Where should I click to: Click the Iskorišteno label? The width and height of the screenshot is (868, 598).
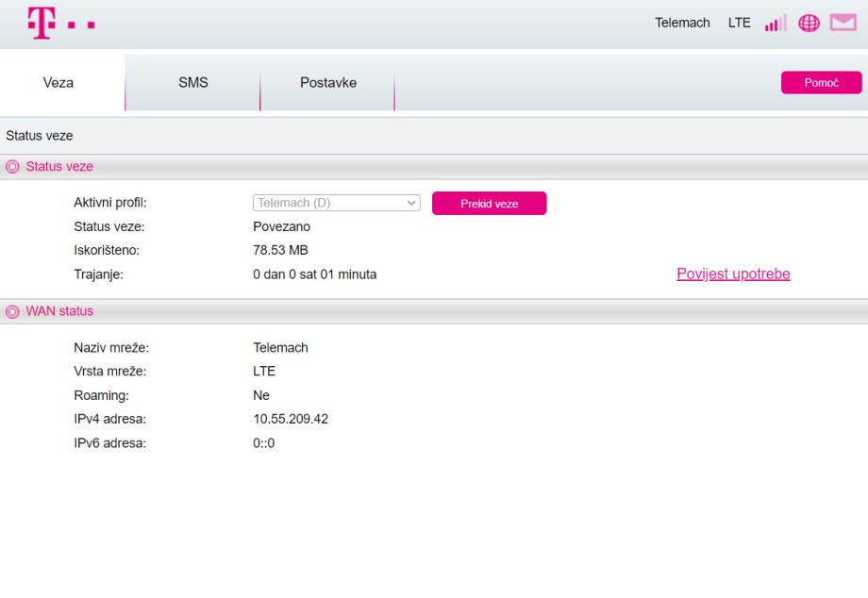tap(107, 250)
